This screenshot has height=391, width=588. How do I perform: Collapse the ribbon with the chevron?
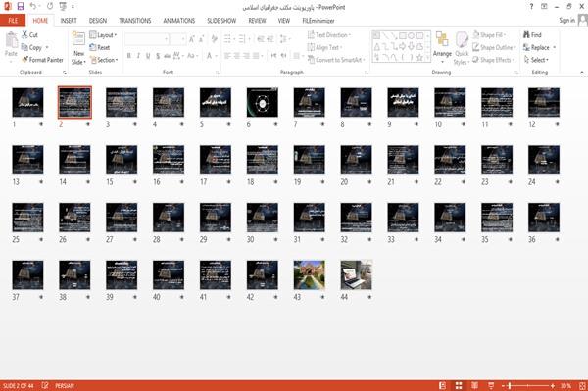581,73
